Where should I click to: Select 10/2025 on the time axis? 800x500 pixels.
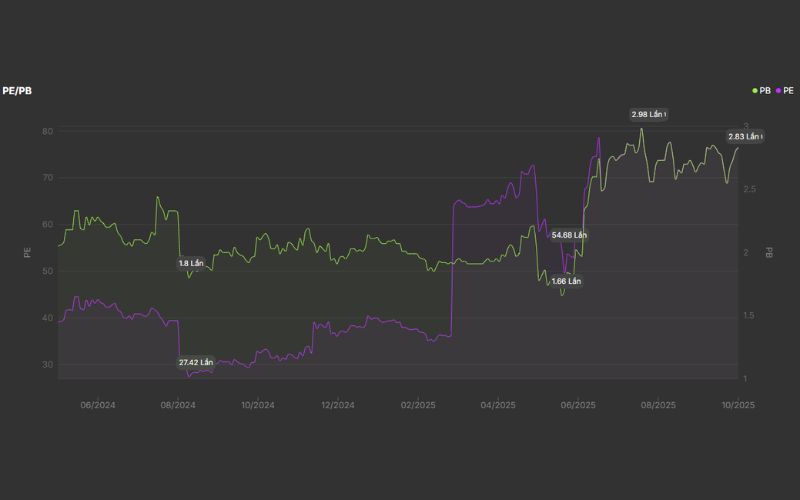point(738,405)
